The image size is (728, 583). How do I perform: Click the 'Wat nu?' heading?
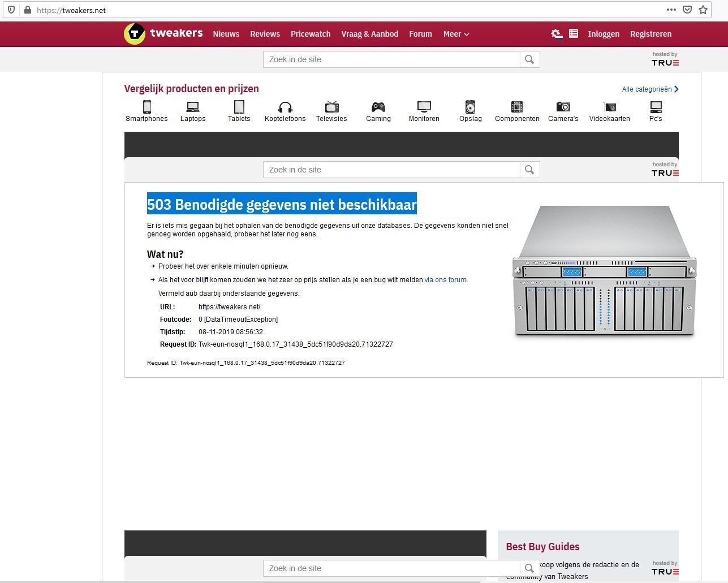point(165,254)
